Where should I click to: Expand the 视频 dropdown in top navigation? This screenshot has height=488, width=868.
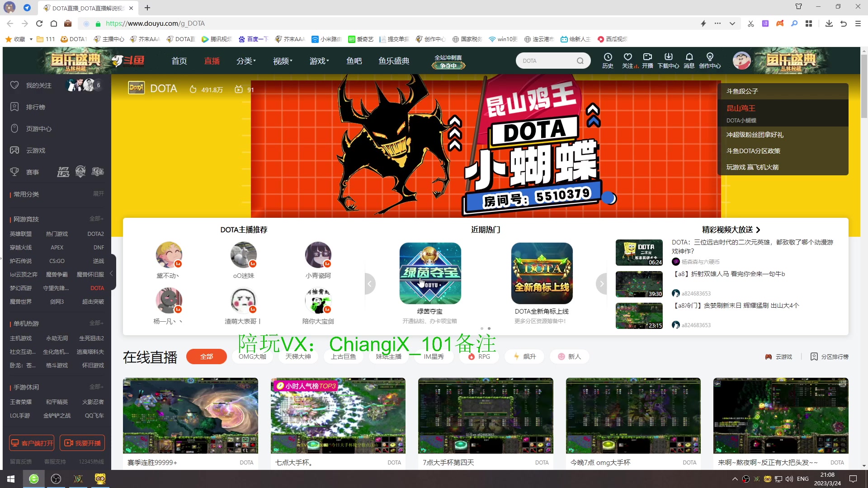tap(283, 61)
